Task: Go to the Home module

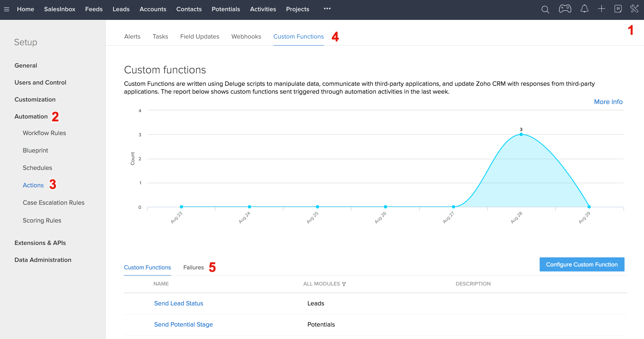Action: (x=25, y=9)
